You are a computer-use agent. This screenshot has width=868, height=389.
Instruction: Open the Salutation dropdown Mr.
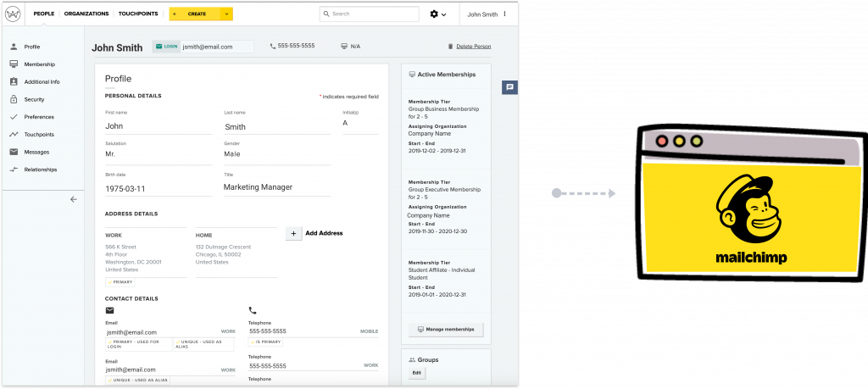(x=159, y=154)
